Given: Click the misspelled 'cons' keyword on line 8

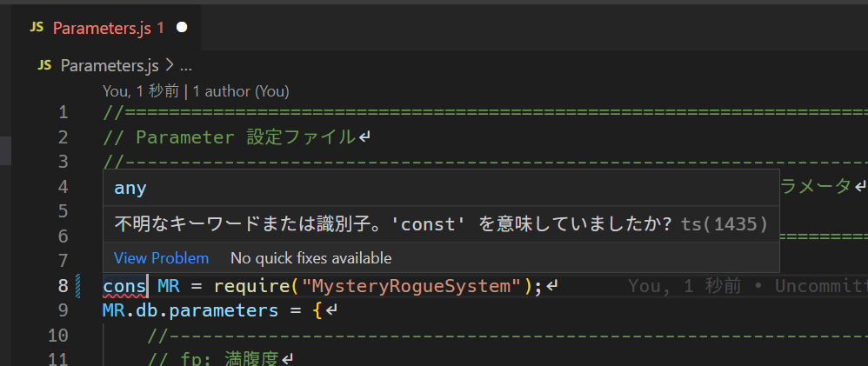Looking at the screenshot, I should [x=124, y=286].
